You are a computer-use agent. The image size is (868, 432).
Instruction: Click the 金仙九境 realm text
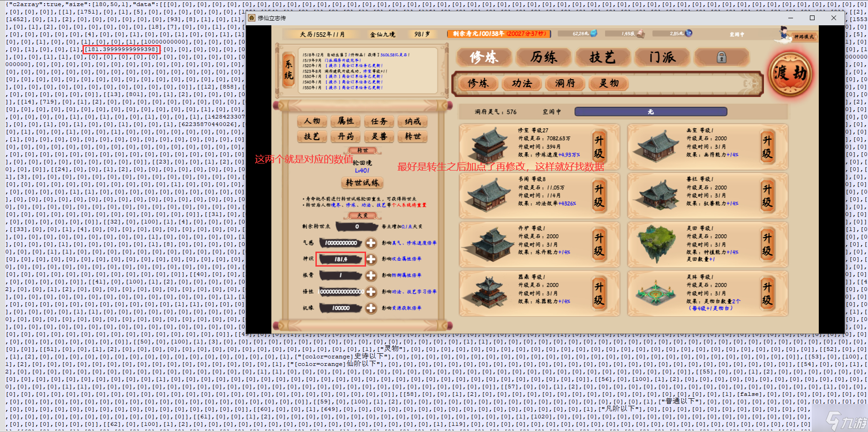coord(382,34)
